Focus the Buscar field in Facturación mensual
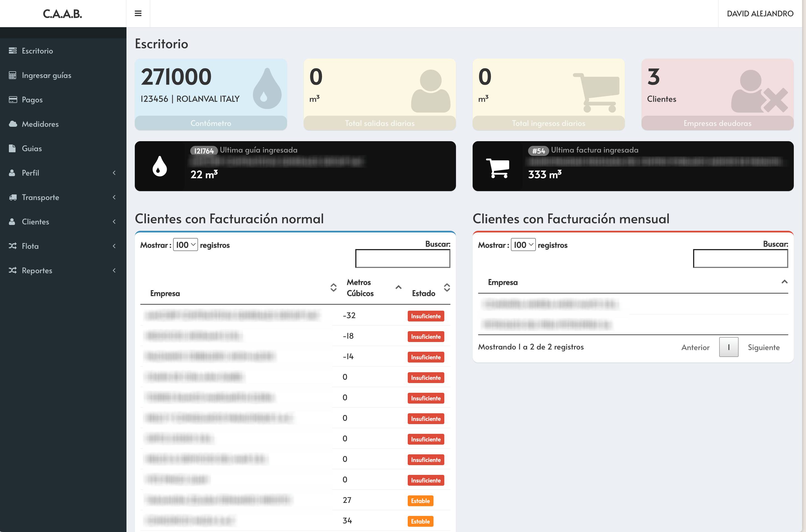 coord(741,259)
